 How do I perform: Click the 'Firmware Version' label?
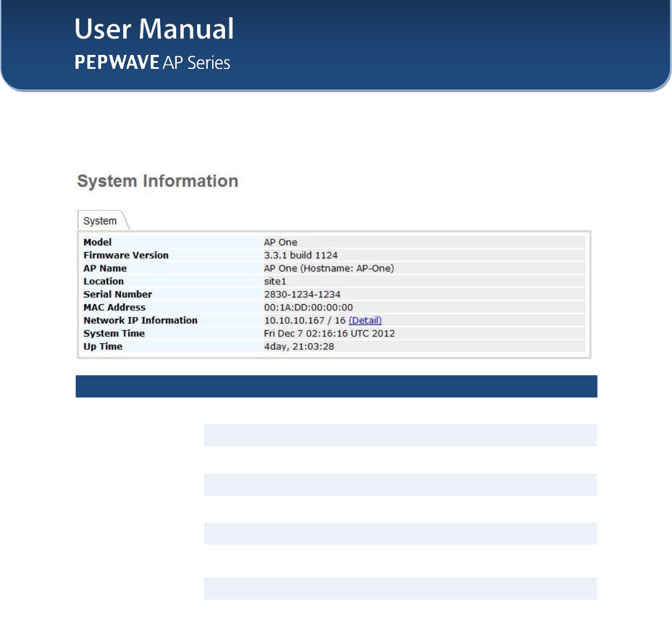coord(126,255)
